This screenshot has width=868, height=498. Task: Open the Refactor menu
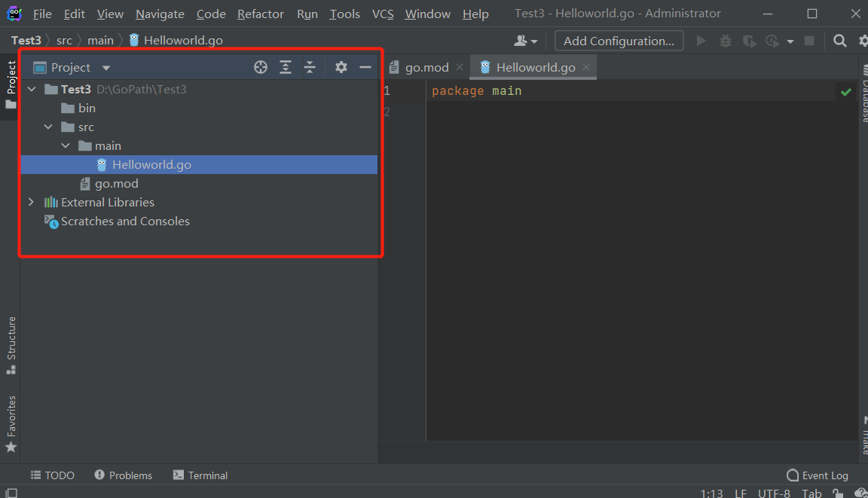pyautogui.click(x=260, y=14)
